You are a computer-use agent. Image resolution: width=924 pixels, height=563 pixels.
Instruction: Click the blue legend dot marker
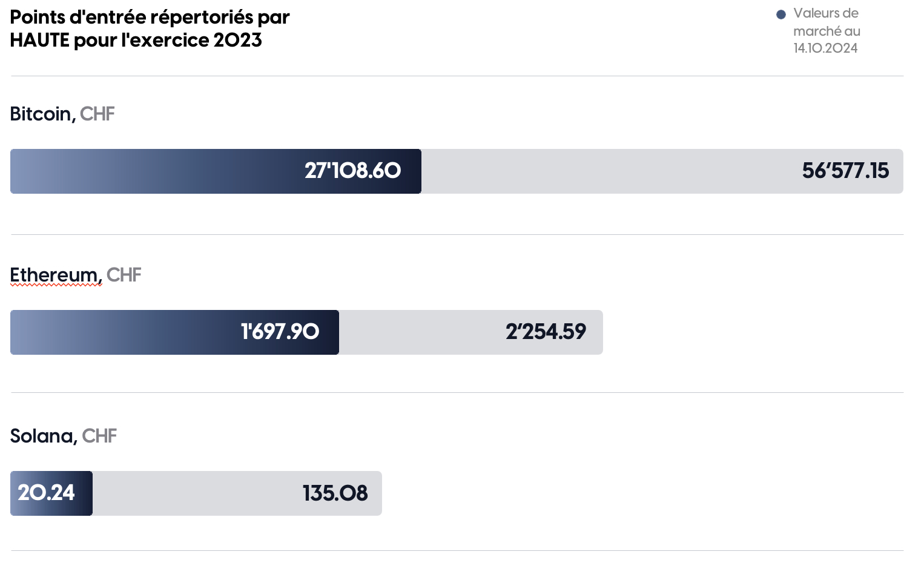coord(781,15)
